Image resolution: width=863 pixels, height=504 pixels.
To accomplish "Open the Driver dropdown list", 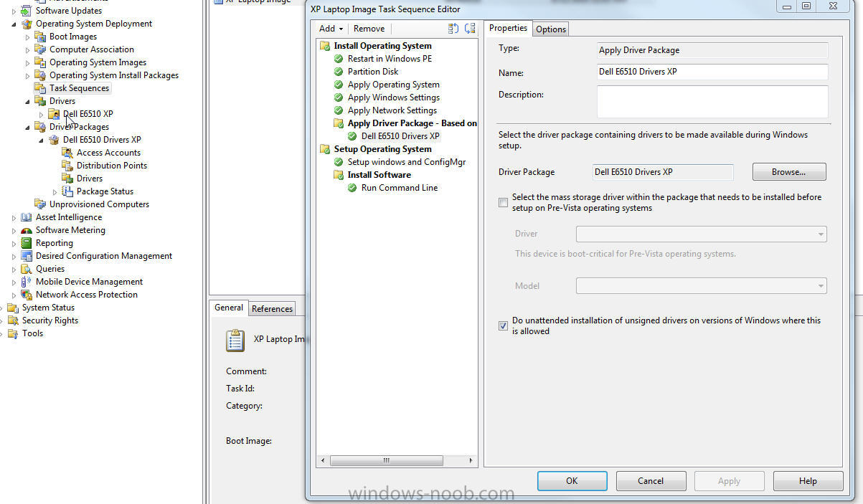I will click(701, 234).
